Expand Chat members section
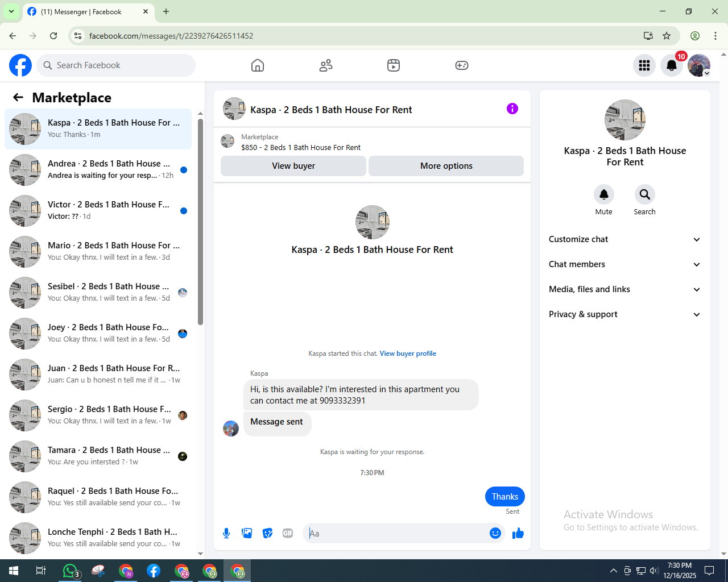This screenshot has height=582, width=728. (625, 264)
